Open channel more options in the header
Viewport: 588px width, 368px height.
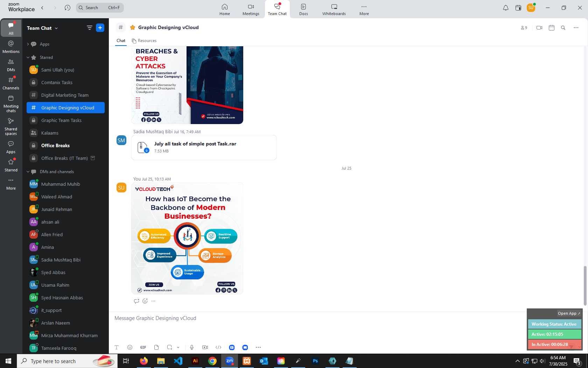click(576, 28)
